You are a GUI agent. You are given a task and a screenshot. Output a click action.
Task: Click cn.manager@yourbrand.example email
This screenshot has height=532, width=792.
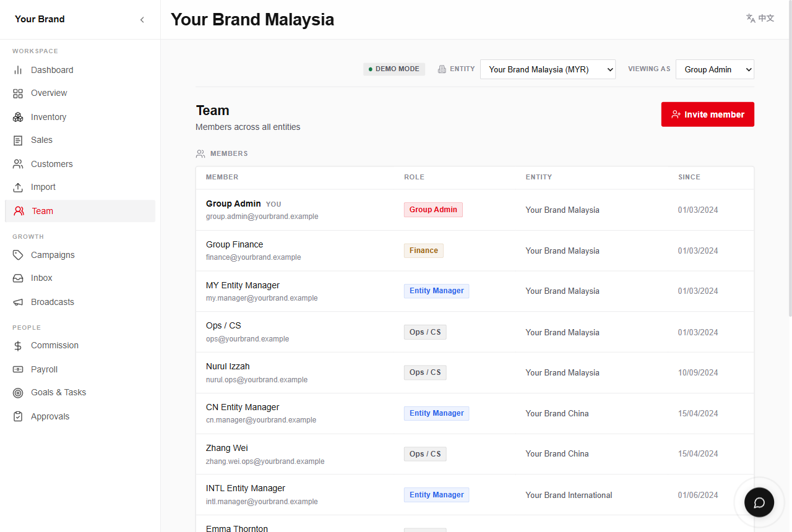[261, 420]
